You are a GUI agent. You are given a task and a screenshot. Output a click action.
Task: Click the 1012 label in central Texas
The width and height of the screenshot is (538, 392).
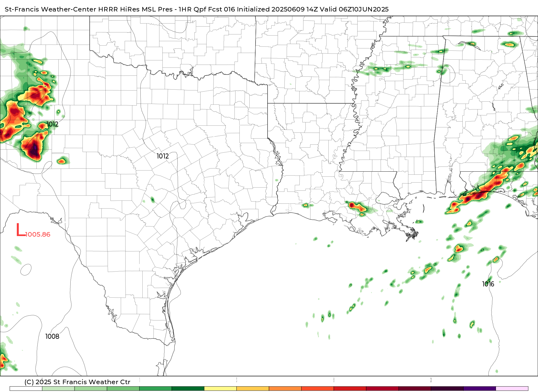click(x=163, y=156)
